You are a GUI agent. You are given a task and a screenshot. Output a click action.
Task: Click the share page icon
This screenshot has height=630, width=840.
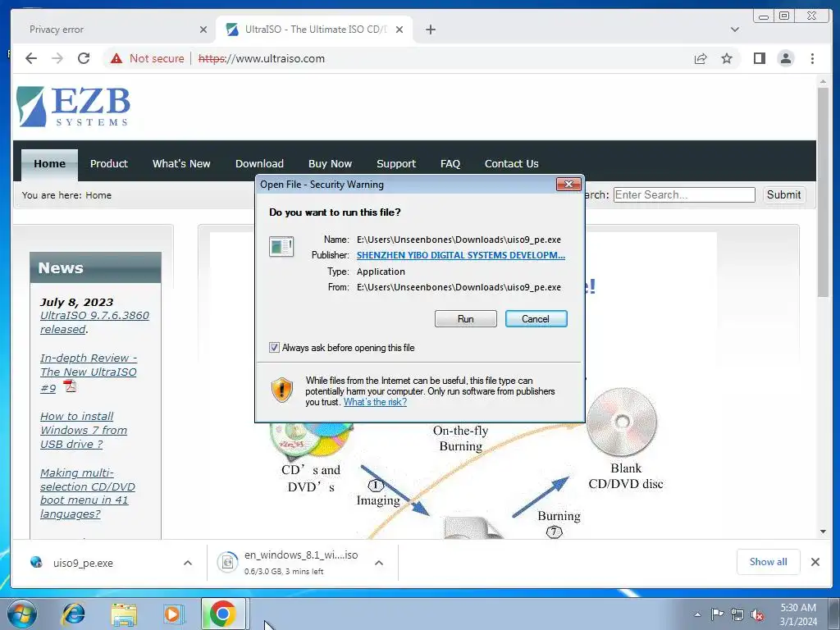[701, 58]
